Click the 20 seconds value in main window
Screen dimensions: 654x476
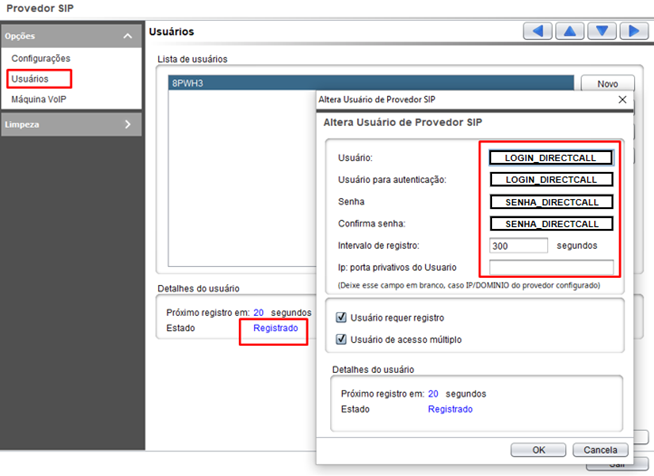tap(259, 312)
